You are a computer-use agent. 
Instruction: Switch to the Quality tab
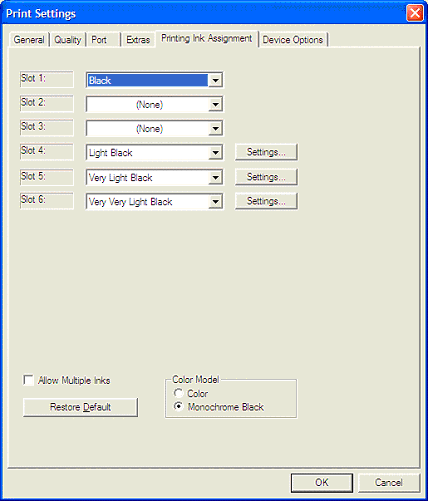pyautogui.click(x=68, y=40)
